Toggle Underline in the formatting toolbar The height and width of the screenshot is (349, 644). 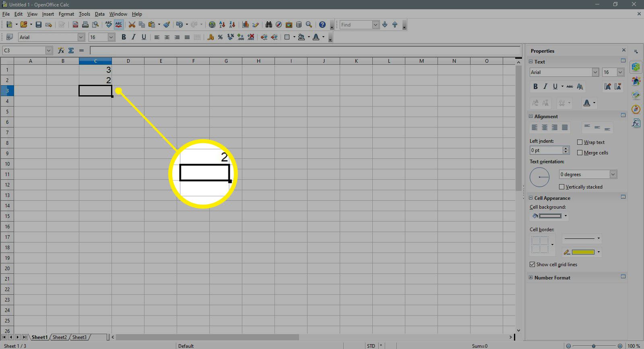pos(144,37)
